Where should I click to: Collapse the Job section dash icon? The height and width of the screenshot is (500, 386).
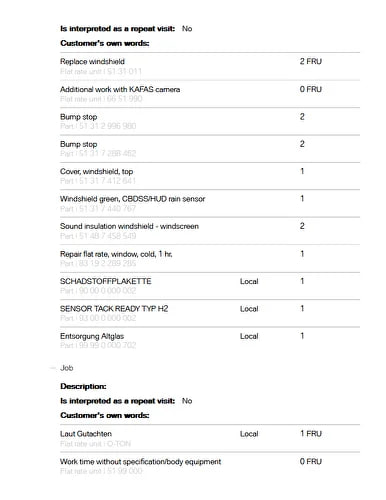[53, 368]
